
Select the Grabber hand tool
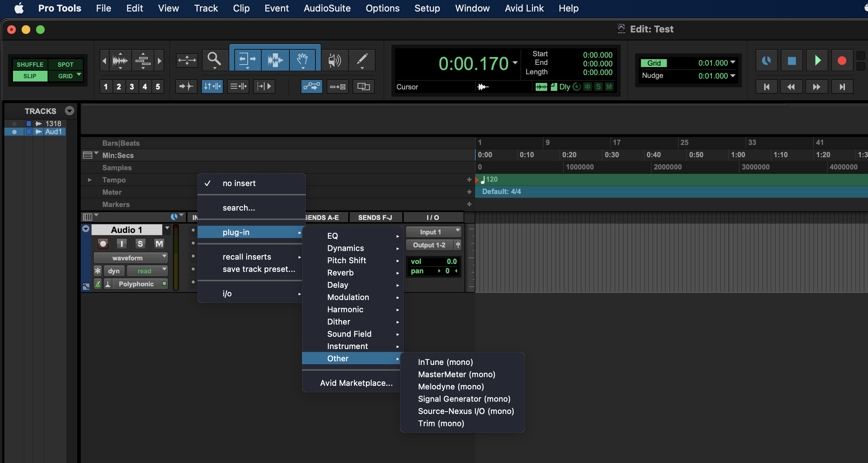302,59
